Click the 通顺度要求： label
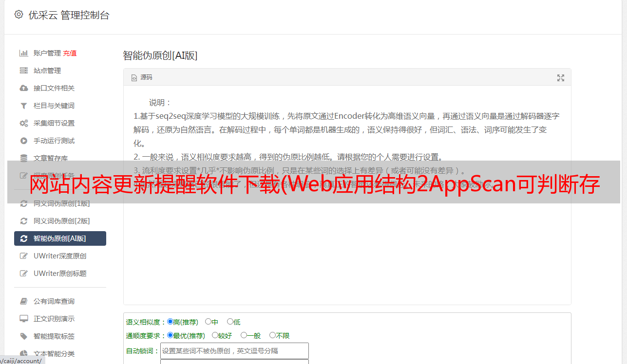 click(146, 336)
